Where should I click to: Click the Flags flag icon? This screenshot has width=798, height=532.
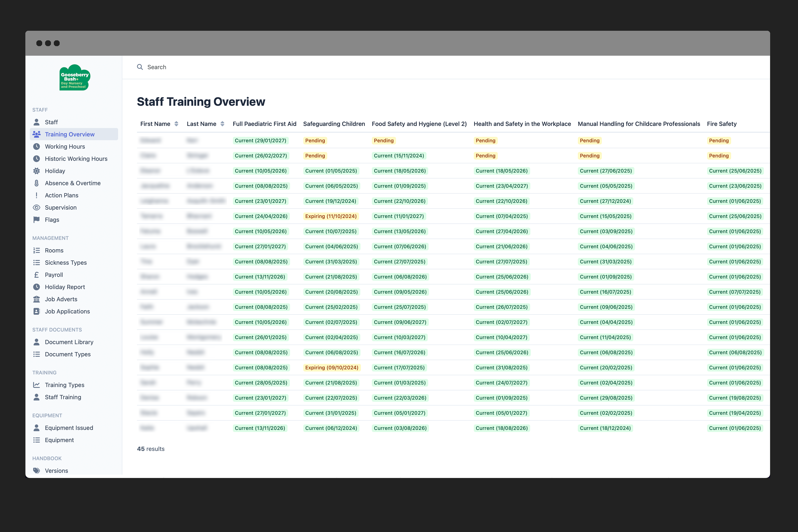(37, 219)
